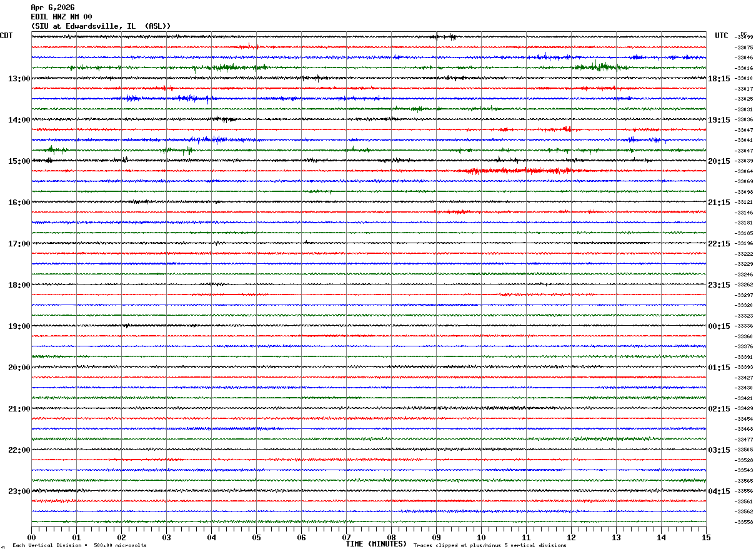This screenshot has width=756, height=554.
Task: Click the DC offset value "-33468"
Action: click(744, 429)
